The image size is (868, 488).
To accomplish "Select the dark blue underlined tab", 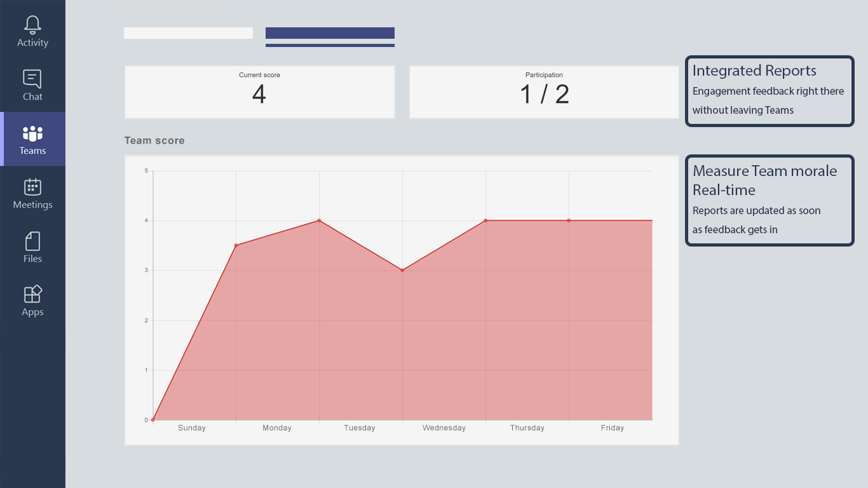I will click(330, 36).
